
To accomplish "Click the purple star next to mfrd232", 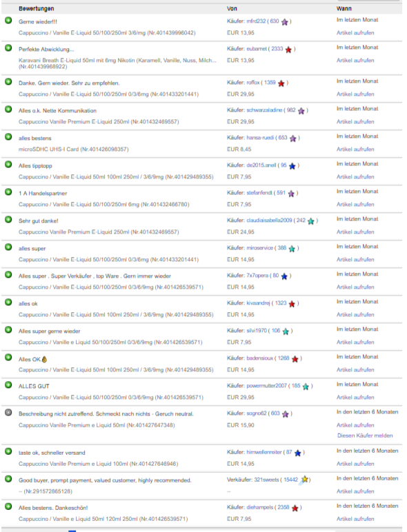I will 285,22.
